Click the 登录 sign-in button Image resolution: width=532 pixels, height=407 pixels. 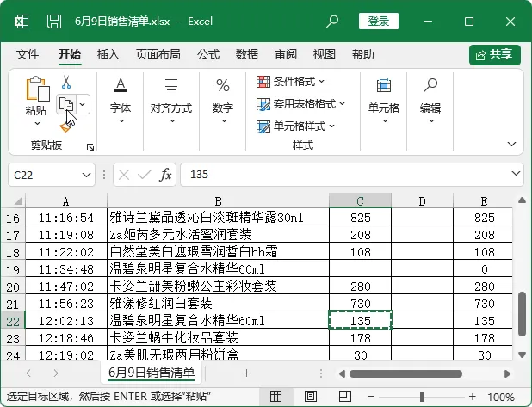[x=379, y=22]
